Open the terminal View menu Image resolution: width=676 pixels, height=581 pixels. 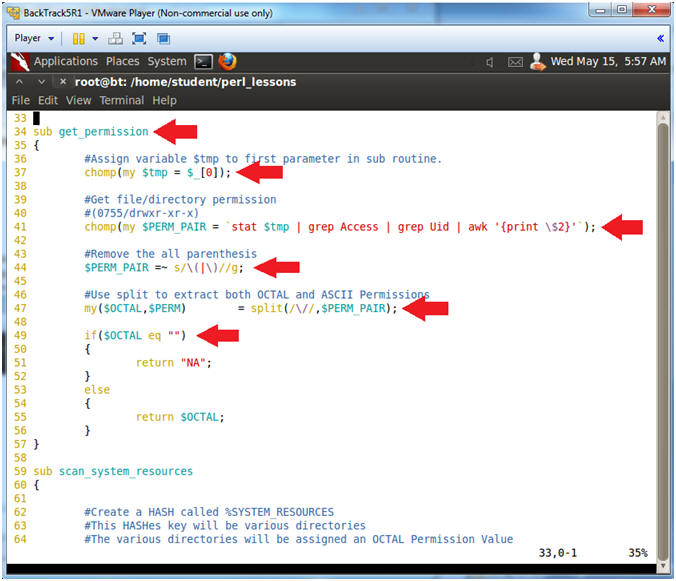pos(78,100)
